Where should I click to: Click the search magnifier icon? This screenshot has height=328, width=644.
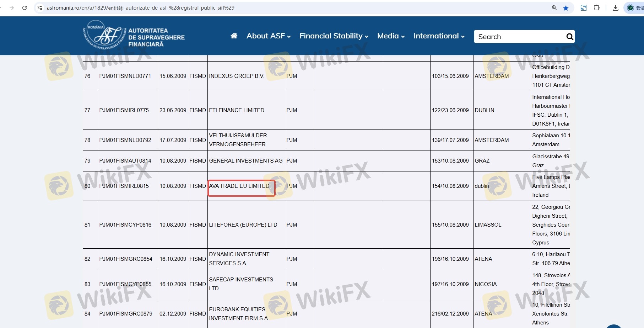[569, 37]
